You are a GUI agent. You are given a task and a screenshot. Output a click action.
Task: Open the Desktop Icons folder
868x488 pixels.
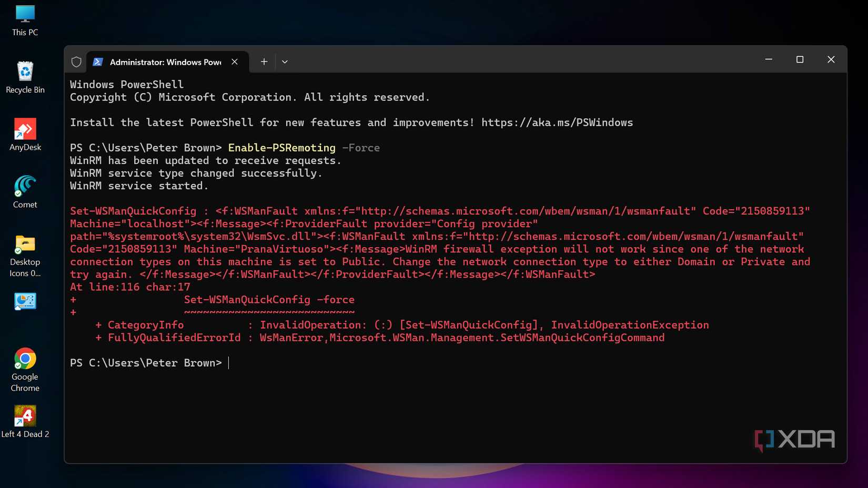(25, 256)
